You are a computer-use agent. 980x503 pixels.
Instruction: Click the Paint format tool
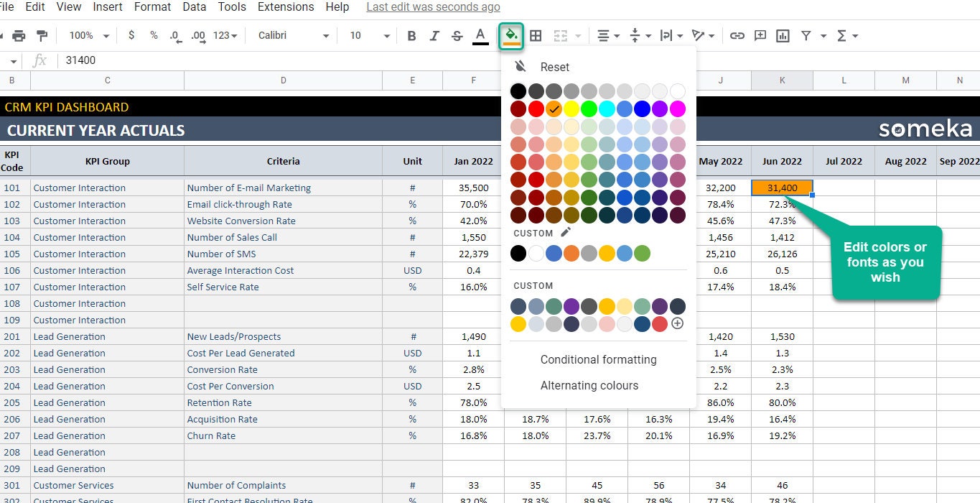(x=41, y=34)
